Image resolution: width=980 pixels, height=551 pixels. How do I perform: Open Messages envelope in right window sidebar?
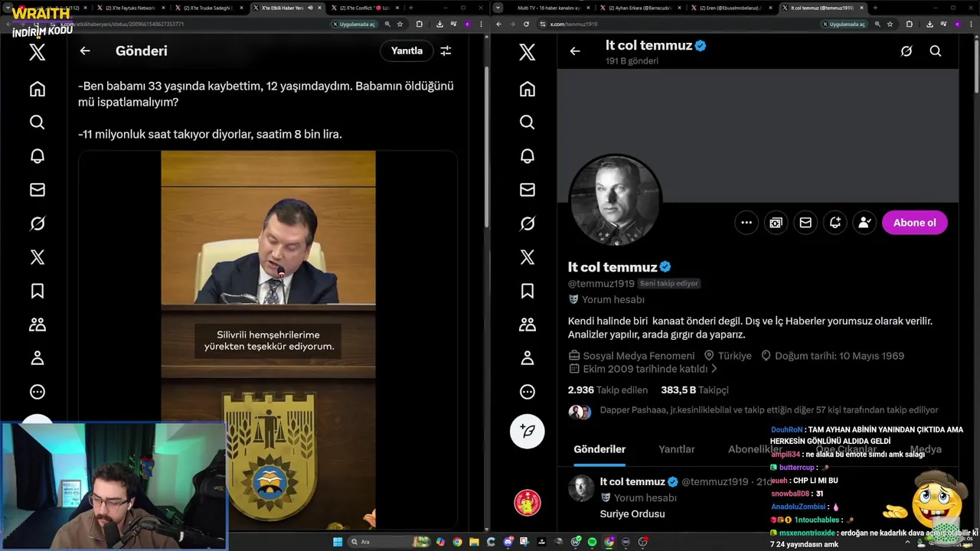coord(528,190)
